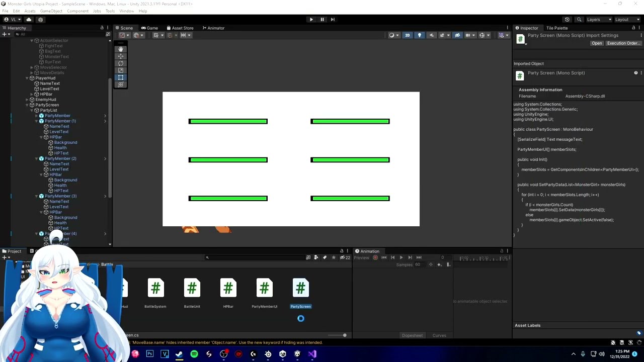Collapse PartyMember (1) in the Hierarchy
This screenshot has width=644, height=362.
36,121
